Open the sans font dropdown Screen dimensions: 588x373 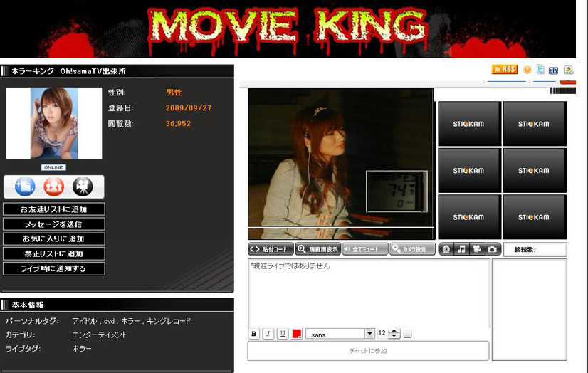coord(340,334)
